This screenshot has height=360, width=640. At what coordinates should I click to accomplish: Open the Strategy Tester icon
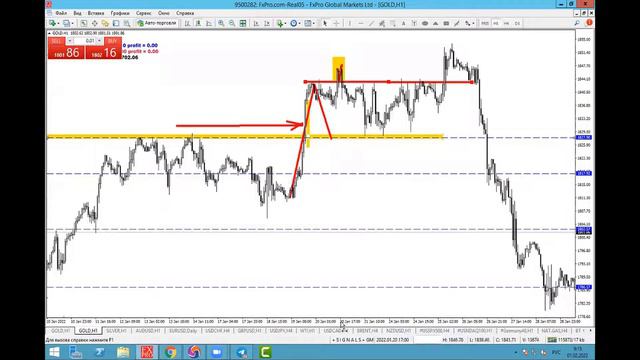(127, 23)
